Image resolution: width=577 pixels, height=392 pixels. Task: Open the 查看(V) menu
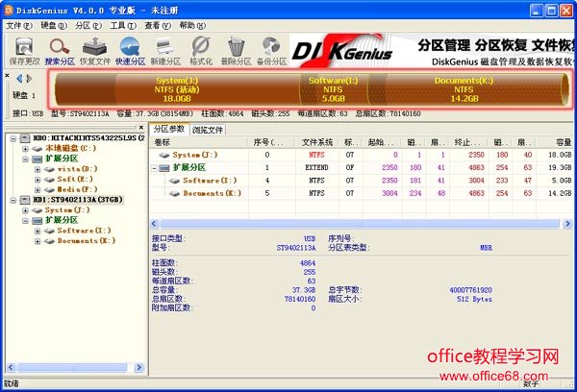[x=158, y=25]
